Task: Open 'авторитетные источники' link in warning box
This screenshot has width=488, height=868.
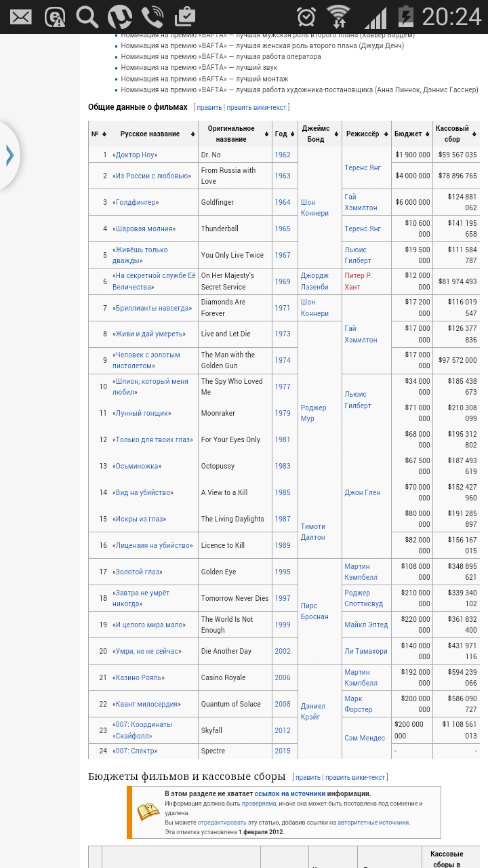Action: [x=373, y=823]
